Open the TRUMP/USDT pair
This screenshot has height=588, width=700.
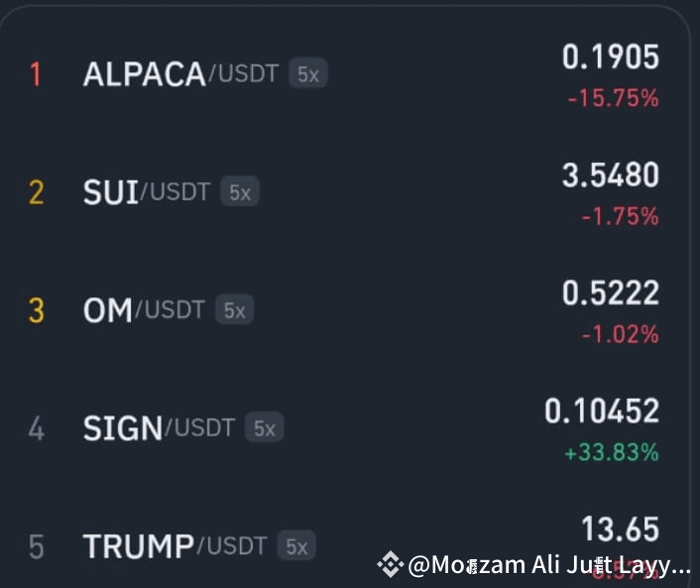click(x=175, y=546)
